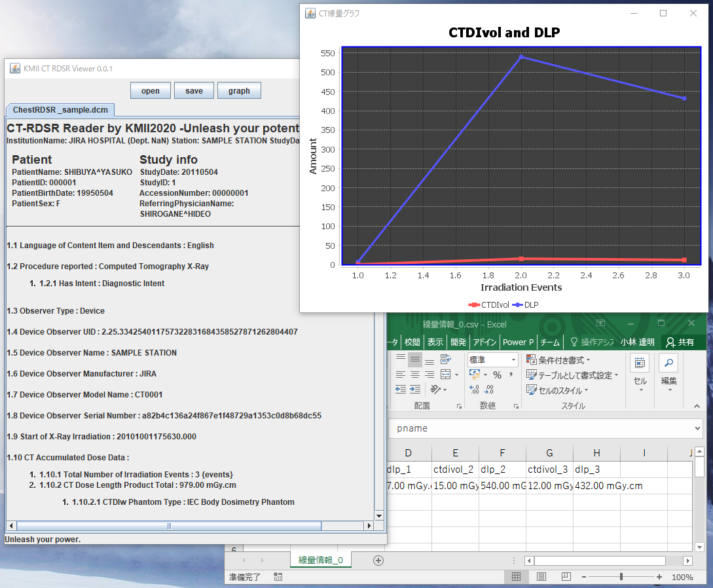Click the Excel zoom slider handle

click(x=621, y=577)
